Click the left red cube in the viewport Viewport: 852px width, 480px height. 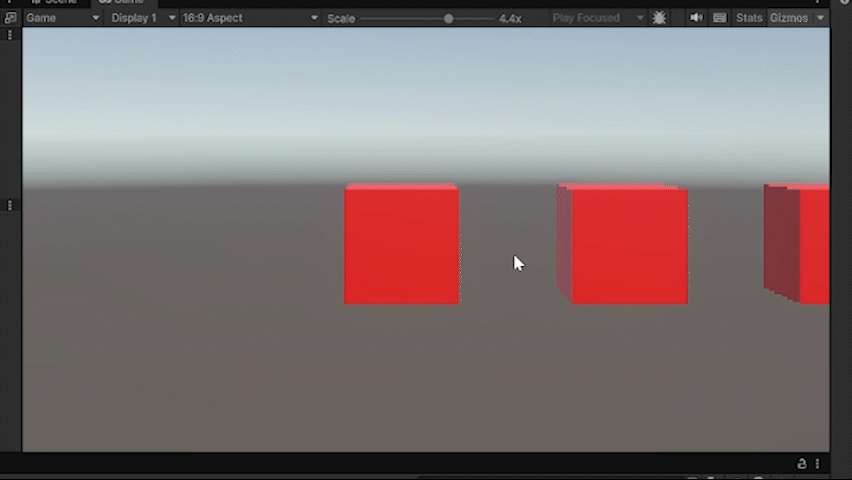pos(401,245)
